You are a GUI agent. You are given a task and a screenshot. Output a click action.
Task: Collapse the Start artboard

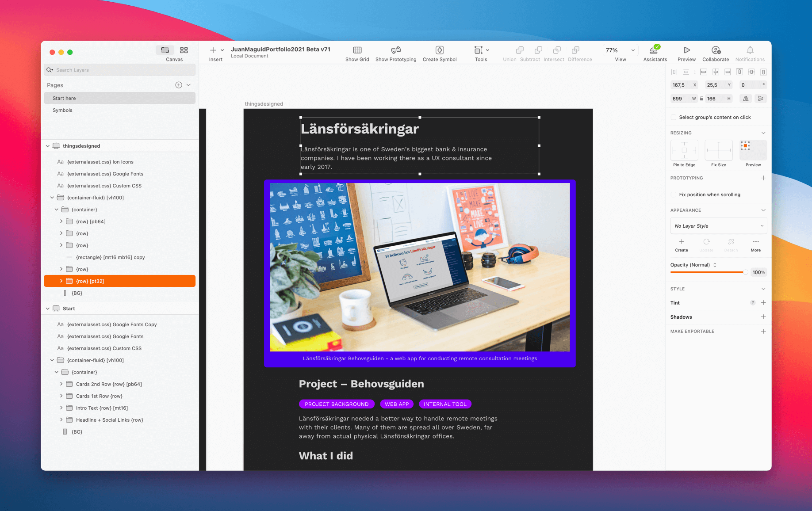(48, 309)
